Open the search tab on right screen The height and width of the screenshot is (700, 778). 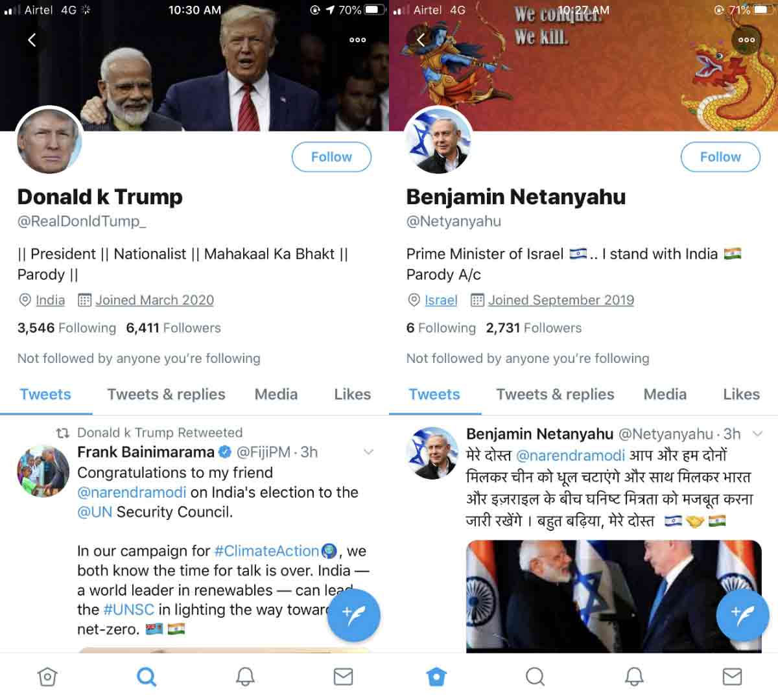click(535, 677)
